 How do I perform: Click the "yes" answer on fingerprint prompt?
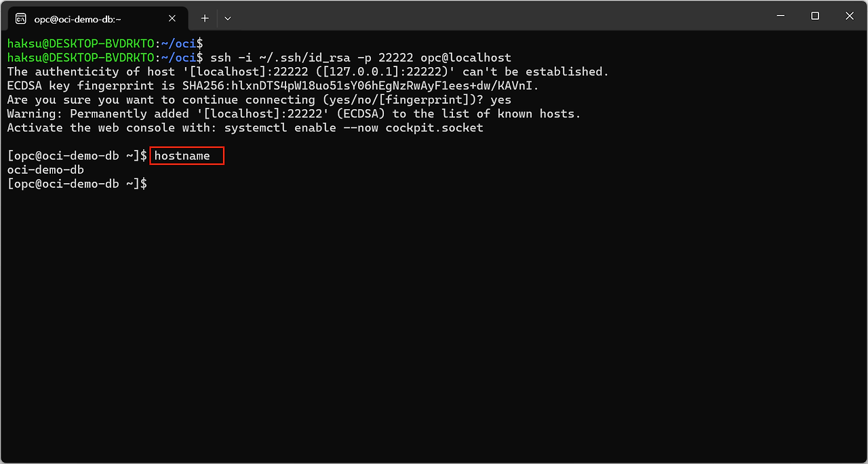click(500, 100)
